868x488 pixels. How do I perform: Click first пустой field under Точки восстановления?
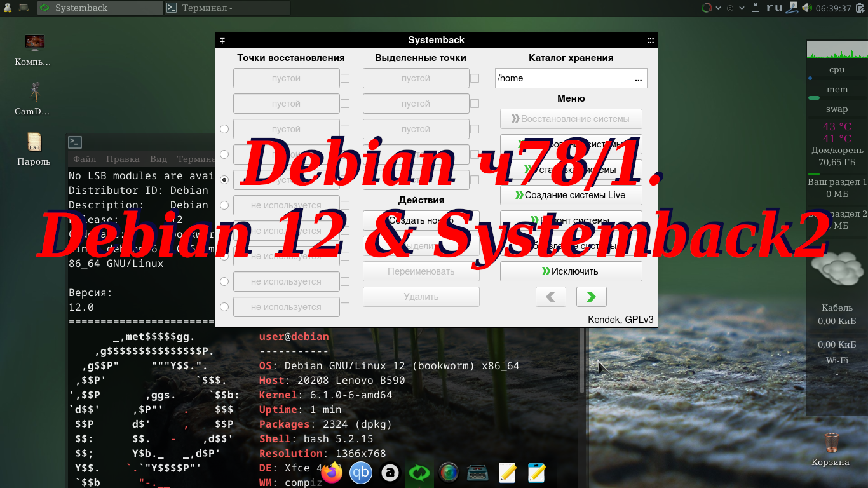pyautogui.click(x=287, y=78)
